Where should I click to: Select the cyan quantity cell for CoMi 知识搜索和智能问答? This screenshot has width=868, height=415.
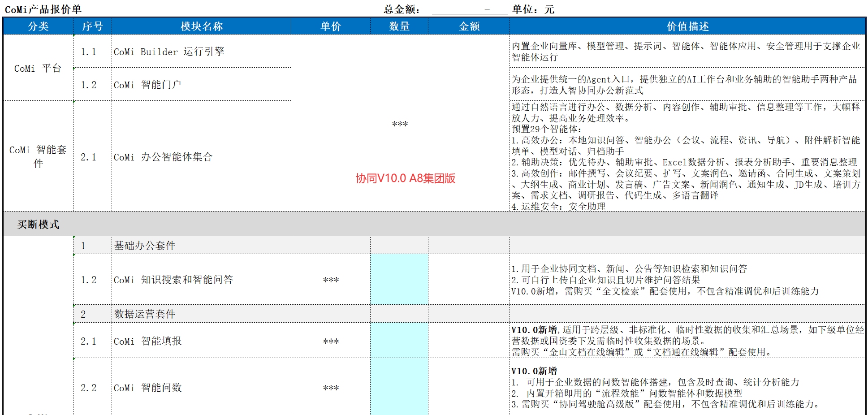tap(399, 280)
